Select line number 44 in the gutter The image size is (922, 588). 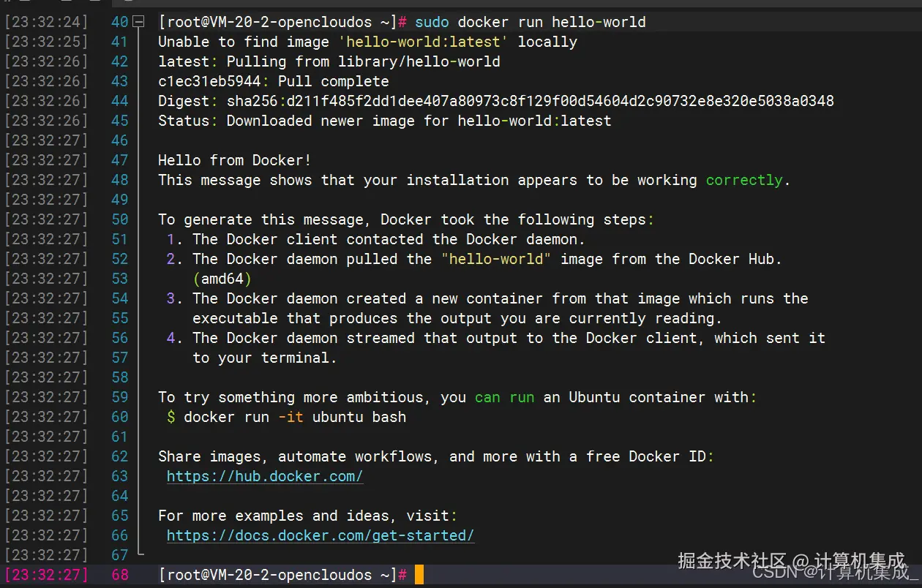click(120, 101)
